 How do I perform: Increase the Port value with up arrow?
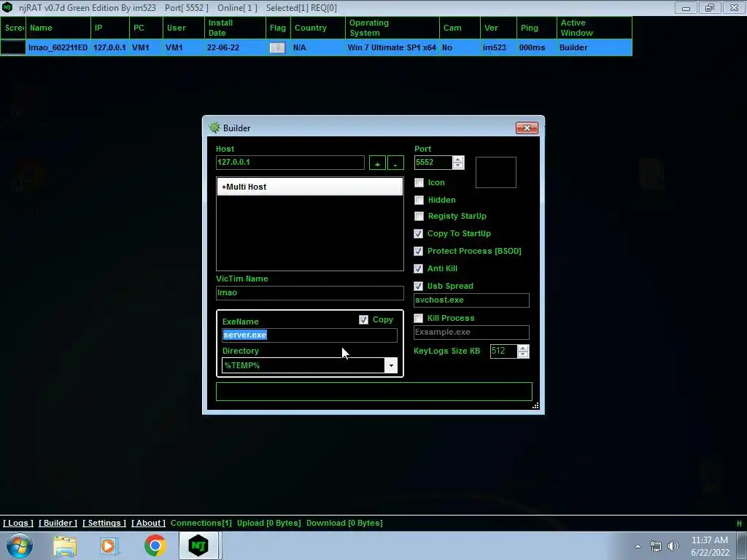458,160
